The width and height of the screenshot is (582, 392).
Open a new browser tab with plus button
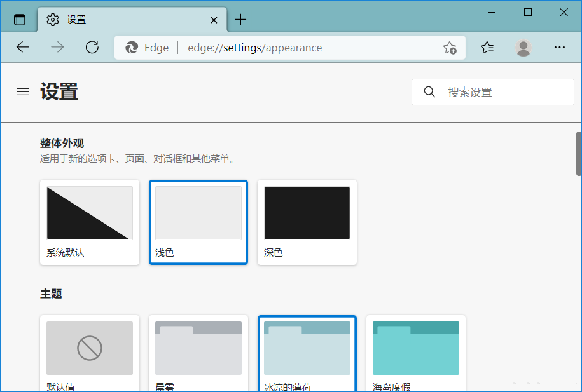click(240, 19)
